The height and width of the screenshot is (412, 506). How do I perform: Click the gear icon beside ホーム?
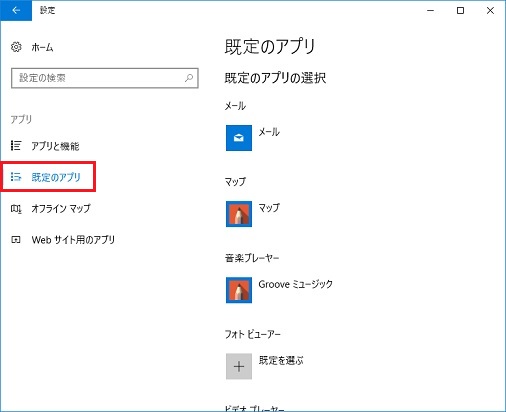[x=16, y=47]
